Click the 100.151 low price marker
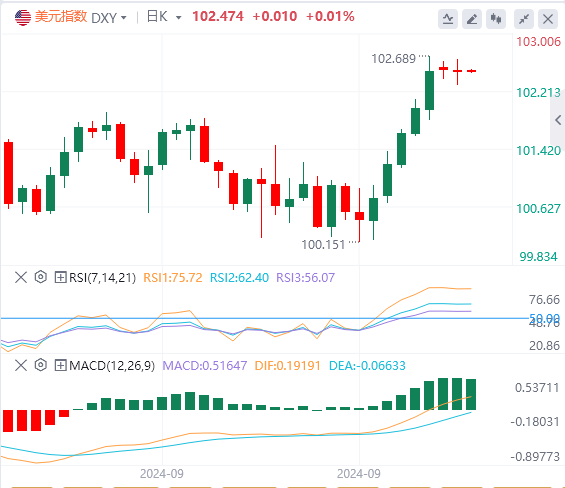 tap(323, 245)
